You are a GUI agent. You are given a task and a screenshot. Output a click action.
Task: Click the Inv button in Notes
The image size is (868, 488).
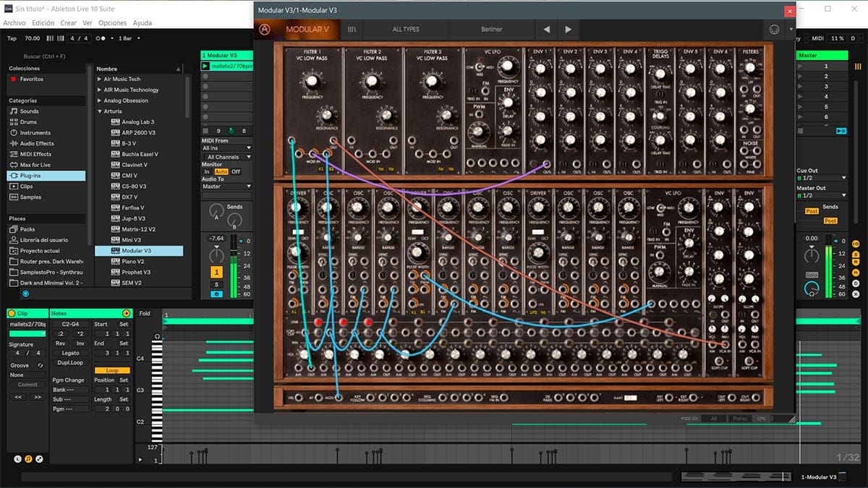click(80, 343)
